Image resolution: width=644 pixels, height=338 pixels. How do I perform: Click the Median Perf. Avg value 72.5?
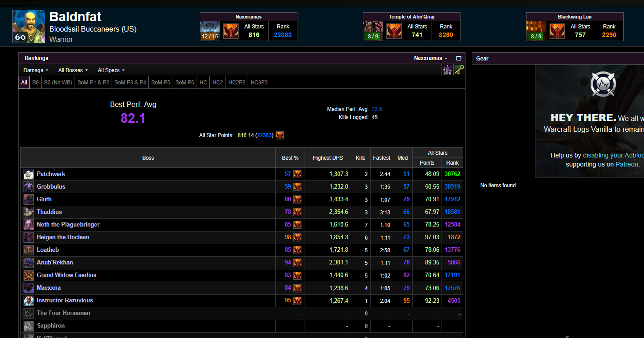(376, 109)
